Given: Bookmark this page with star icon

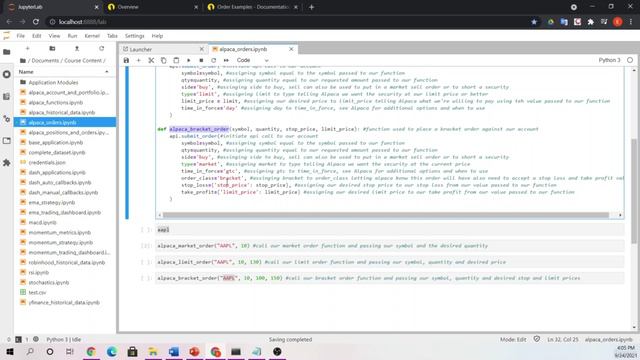Looking at the screenshot, I should pyautogui.click(x=534, y=22).
